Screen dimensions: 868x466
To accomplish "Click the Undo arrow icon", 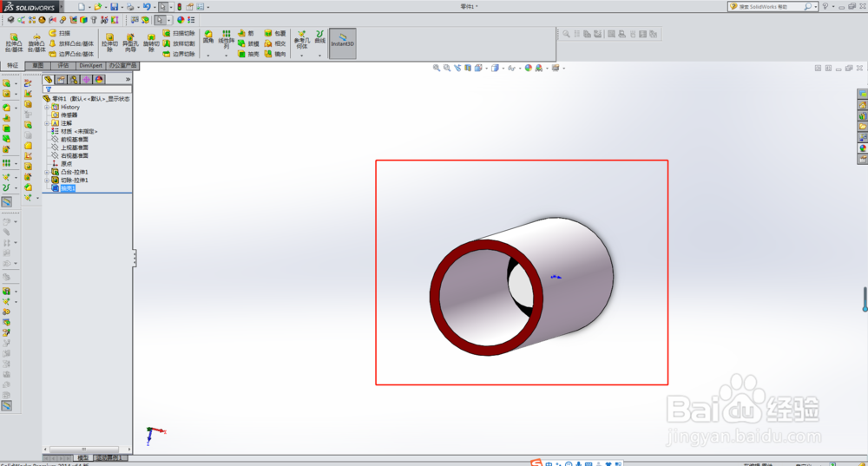I will pyautogui.click(x=146, y=7).
